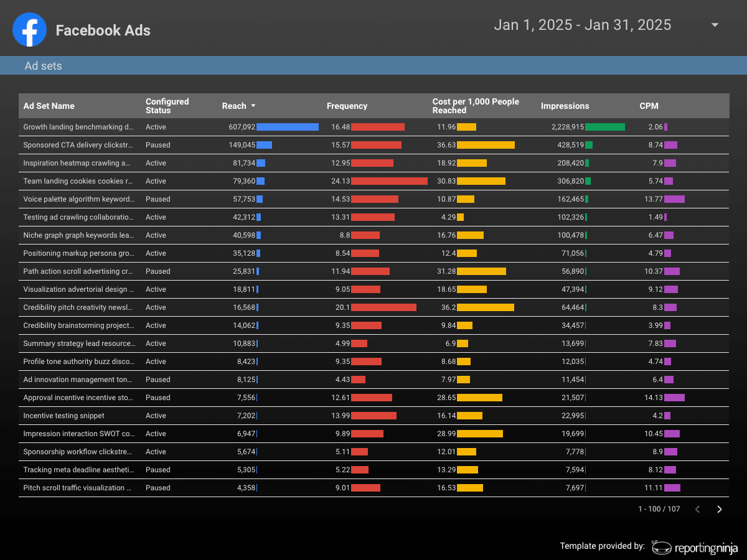Click Reach value 4,358
The width and height of the screenshot is (747, 560).
(x=247, y=488)
